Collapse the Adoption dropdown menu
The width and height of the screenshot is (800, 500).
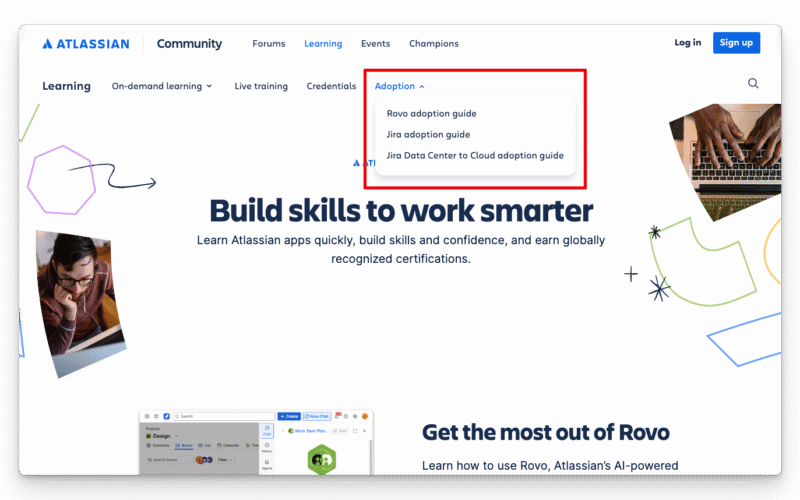click(x=399, y=86)
